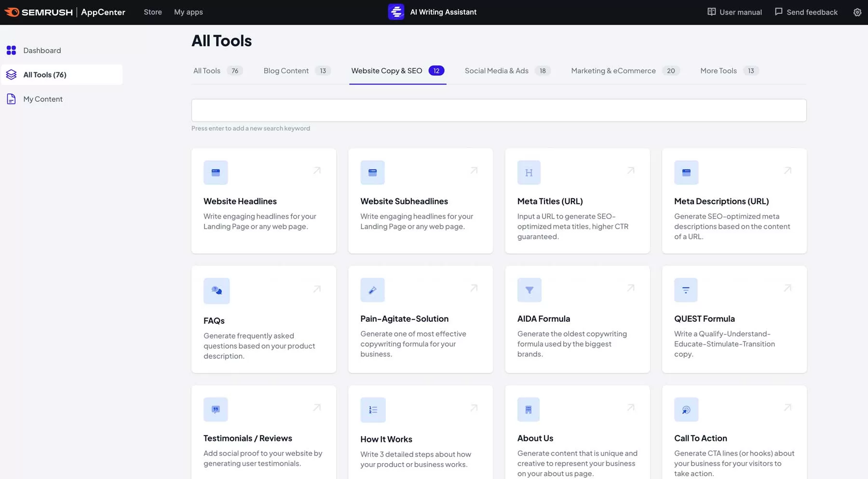This screenshot has height=479, width=868.
Task: Click the QUEST Formula filter icon
Action: click(x=685, y=290)
